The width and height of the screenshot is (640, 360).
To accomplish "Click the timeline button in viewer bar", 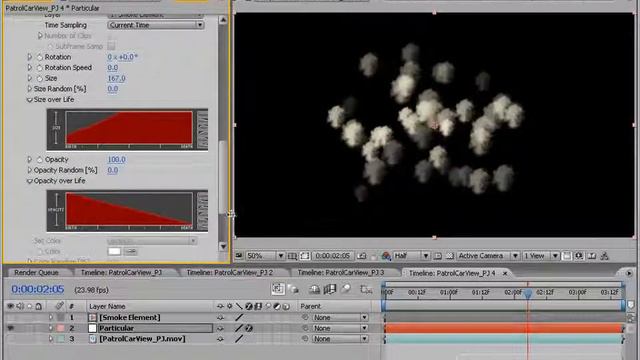I will pyautogui.click(x=592, y=256).
